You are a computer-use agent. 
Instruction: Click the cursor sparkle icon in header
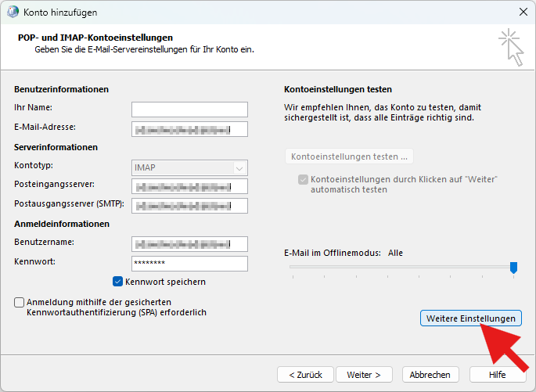(x=511, y=45)
